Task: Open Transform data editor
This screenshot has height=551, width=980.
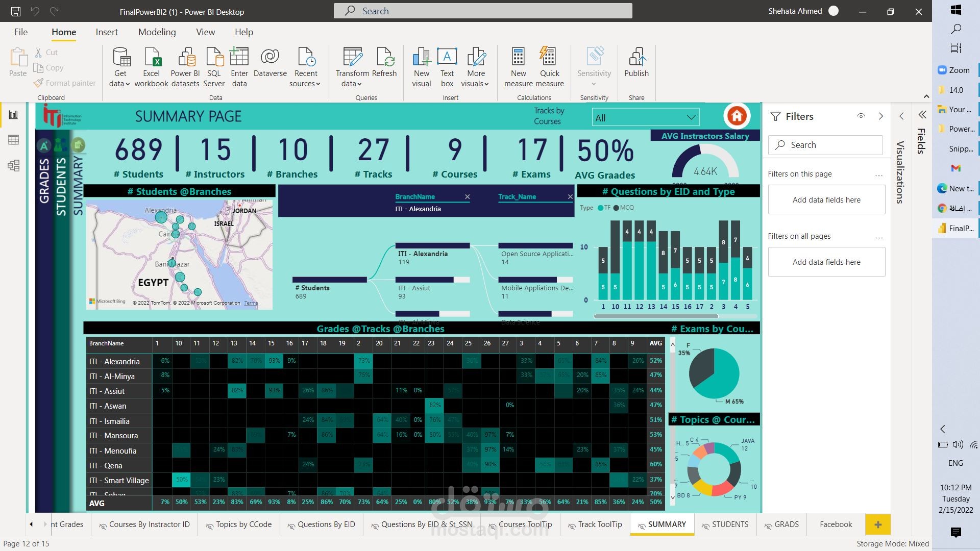Action: click(x=352, y=67)
